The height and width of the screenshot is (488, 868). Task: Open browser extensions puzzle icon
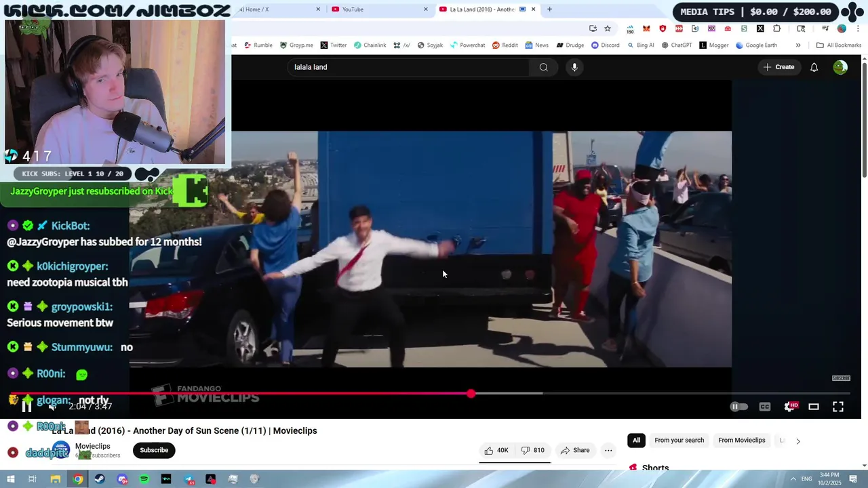tap(777, 28)
